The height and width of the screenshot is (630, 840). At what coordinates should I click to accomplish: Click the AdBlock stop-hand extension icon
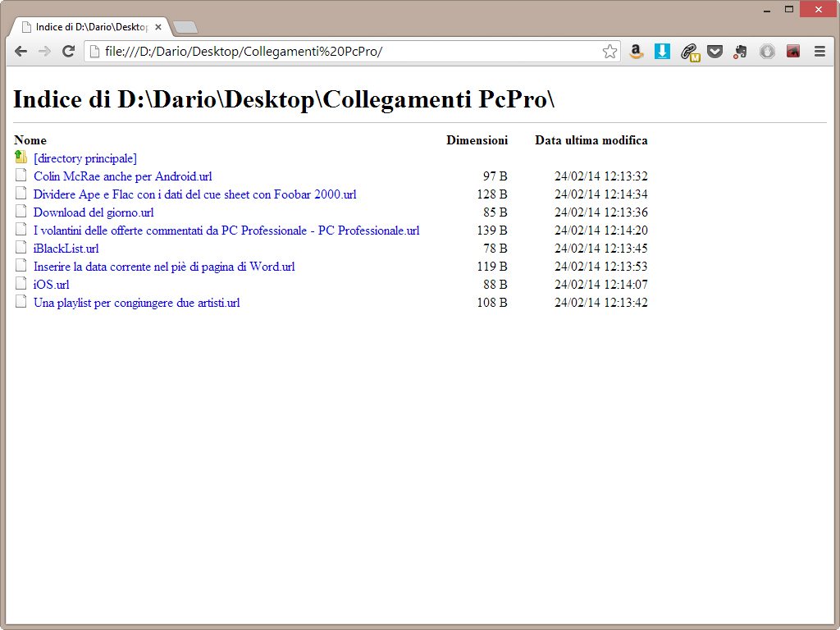point(766,52)
